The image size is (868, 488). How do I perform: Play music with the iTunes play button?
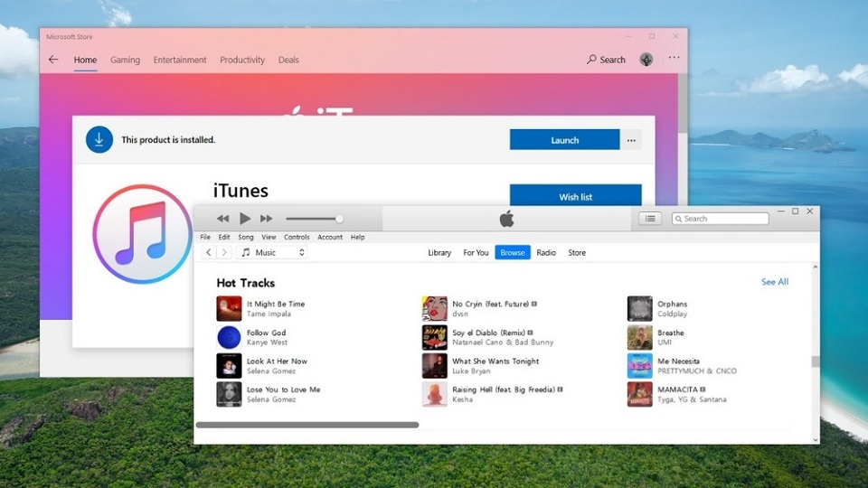[x=245, y=219]
